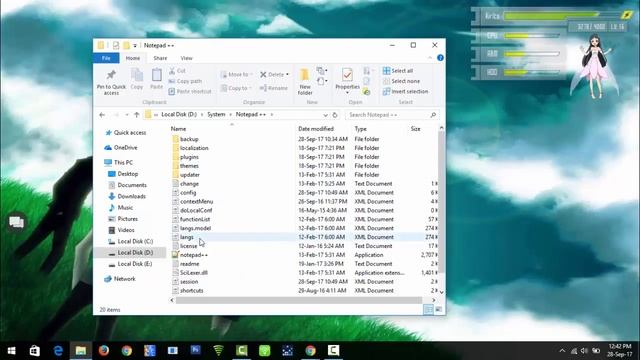
Task: Go back with navigation arrow
Action: [x=102, y=115]
